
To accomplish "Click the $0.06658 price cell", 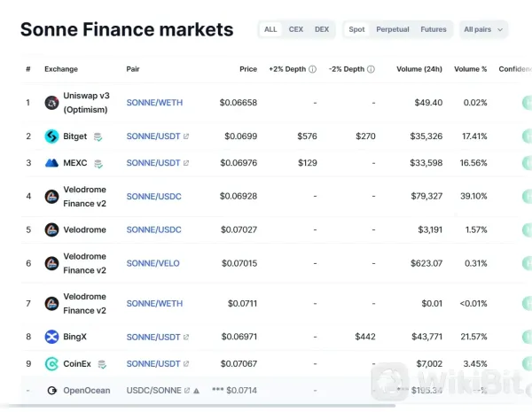I will [239, 103].
